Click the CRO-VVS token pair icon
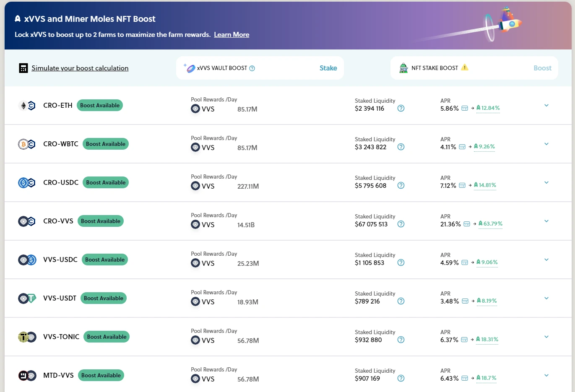Viewport: 575px width, 392px height. pyautogui.click(x=27, y=221)
